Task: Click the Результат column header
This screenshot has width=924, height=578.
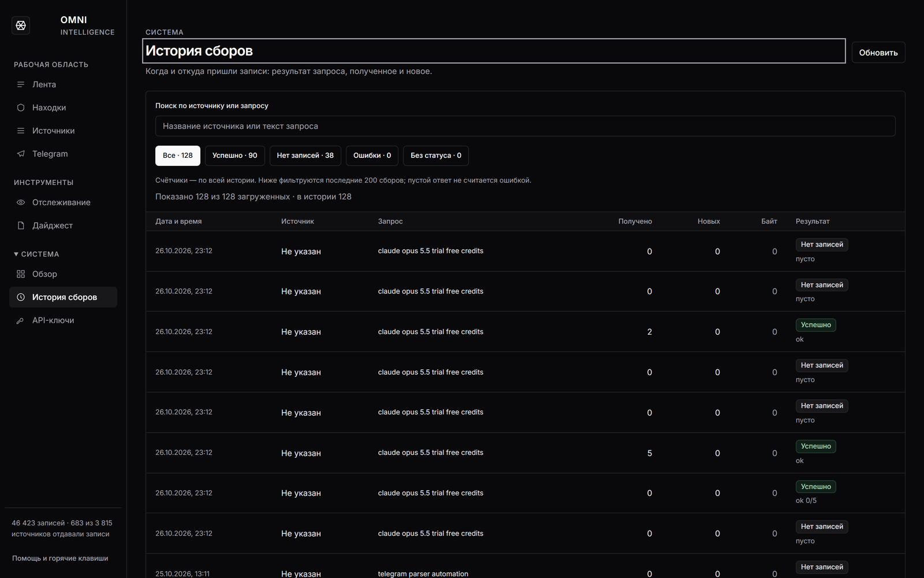Action: coord(813,221)
